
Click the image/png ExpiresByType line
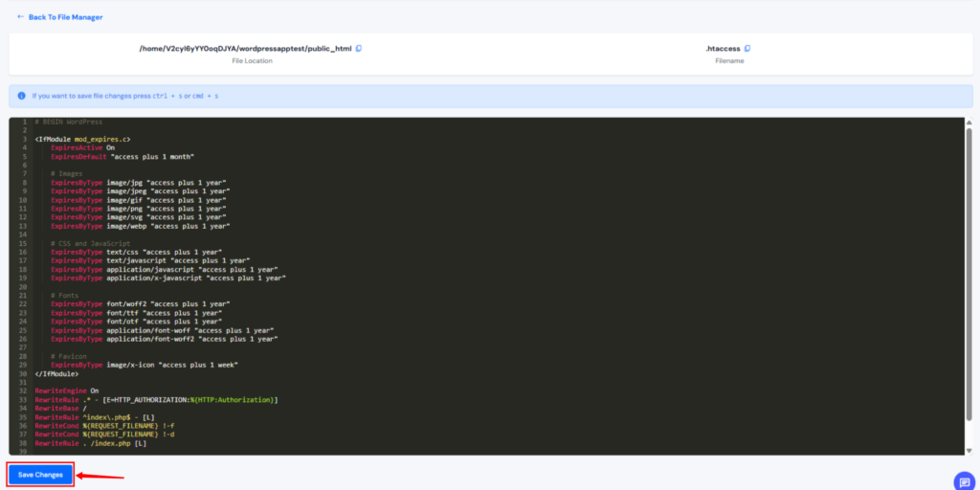138,209
